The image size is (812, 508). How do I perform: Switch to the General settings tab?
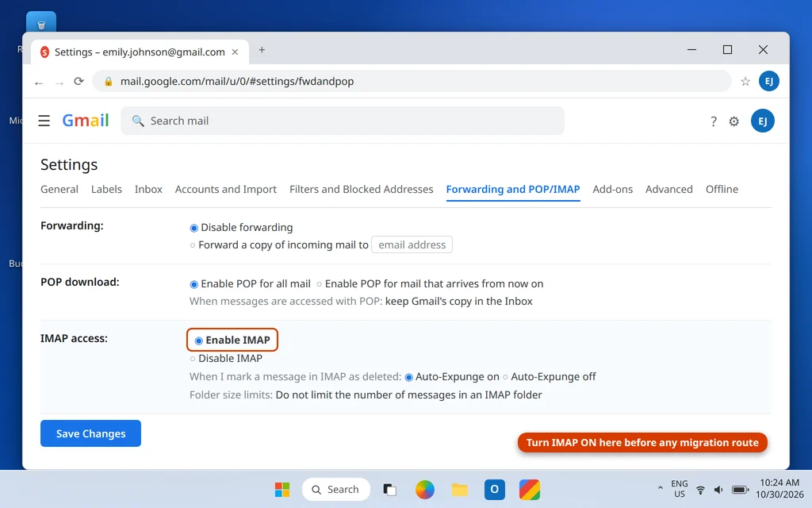[x=59, y=189]
